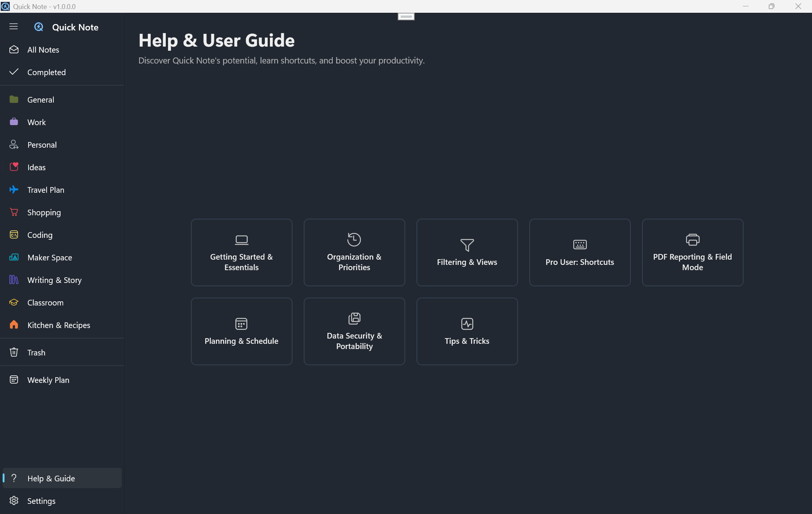The image size is (812, 514).
Task: Toggle the hamburger navigation menu
Action: pyautogui.click(x=14, y=26)
